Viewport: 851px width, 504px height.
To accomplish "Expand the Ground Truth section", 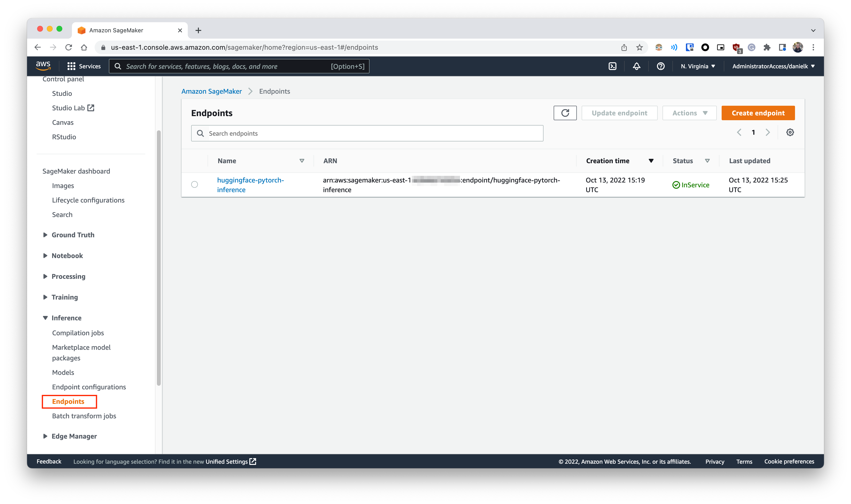I will pos(45,235).
